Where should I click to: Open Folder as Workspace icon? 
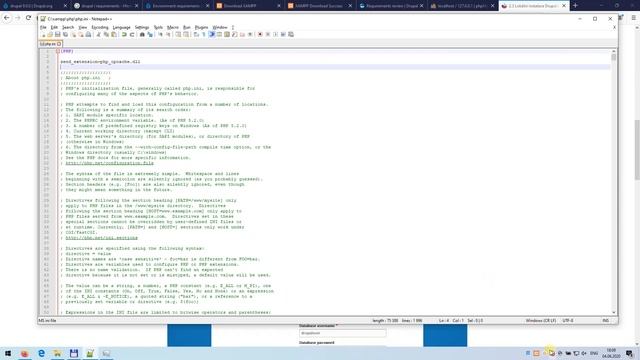click(242, 35)
